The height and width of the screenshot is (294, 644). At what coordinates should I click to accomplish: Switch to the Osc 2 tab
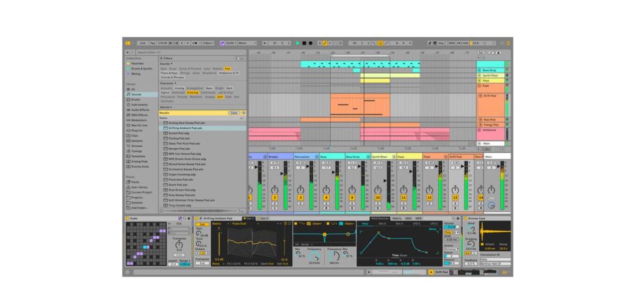263,218
